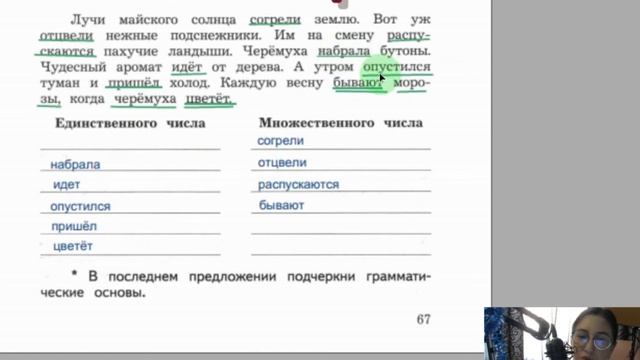This screenshot has height=360, width=640.
Task: Click blue распускаются in the plural column
Action: coord(298,184)
